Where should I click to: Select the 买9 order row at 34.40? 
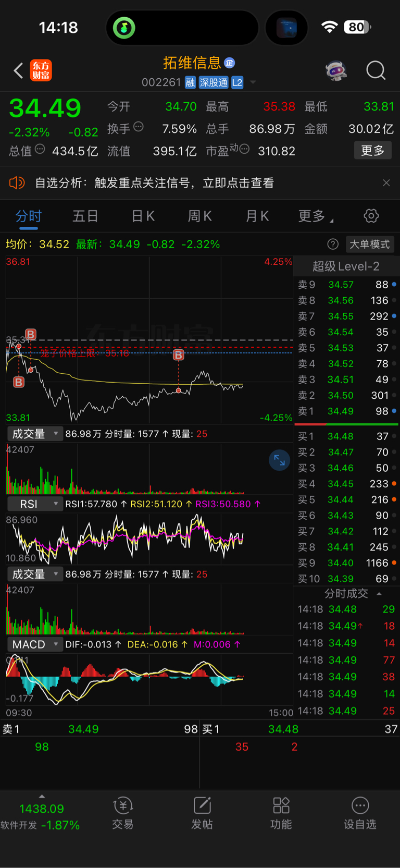coord(346,563)
